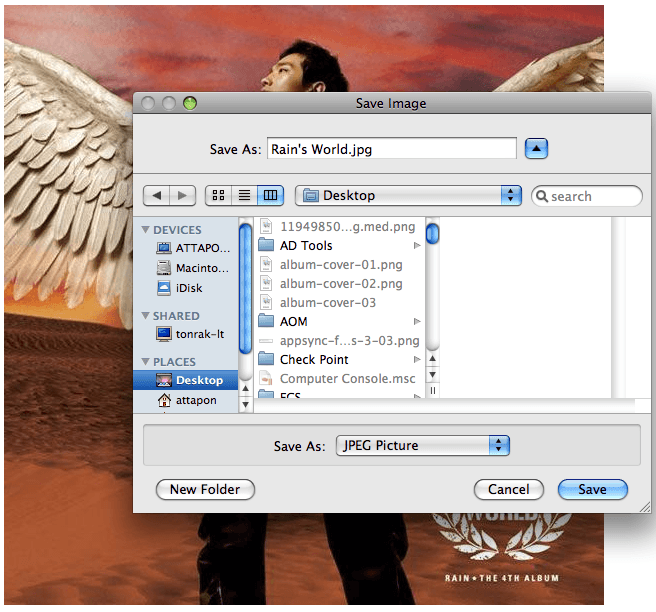The width and height of the screenshot is (656, 612).
Task: Click the column resize handle below file list
Action: pos(433,390)
